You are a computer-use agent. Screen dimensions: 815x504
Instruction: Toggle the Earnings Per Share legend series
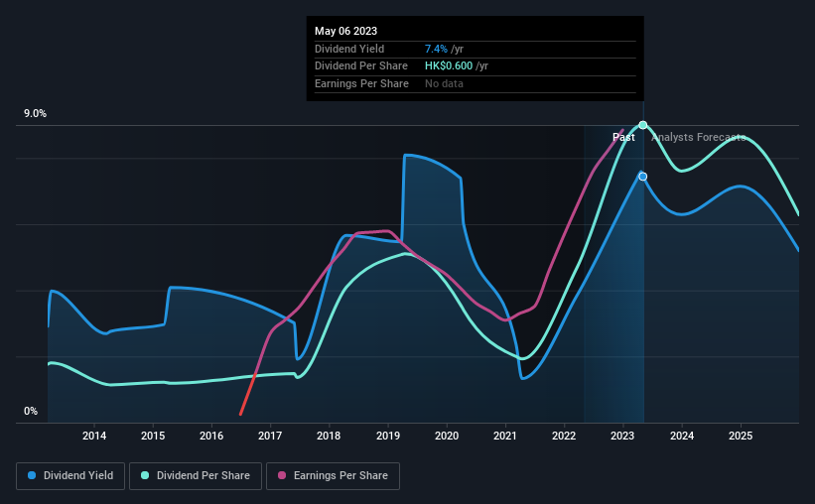coord(333,476)
